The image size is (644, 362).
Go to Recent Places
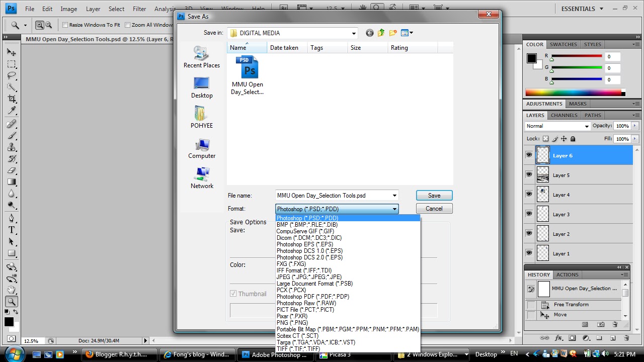(202, 57)
